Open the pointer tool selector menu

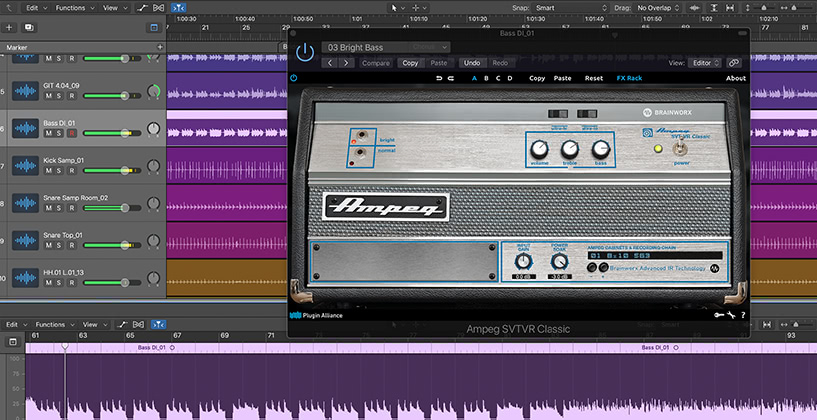398,8
